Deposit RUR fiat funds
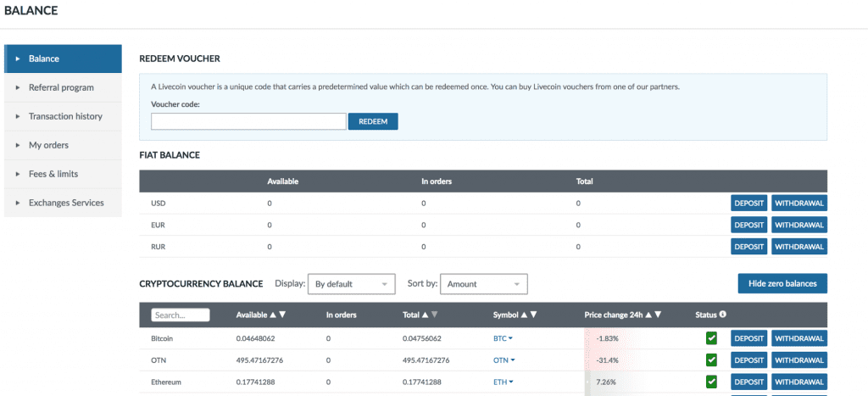The height and width of the screenshot is (396, 868). click(749, 247)
